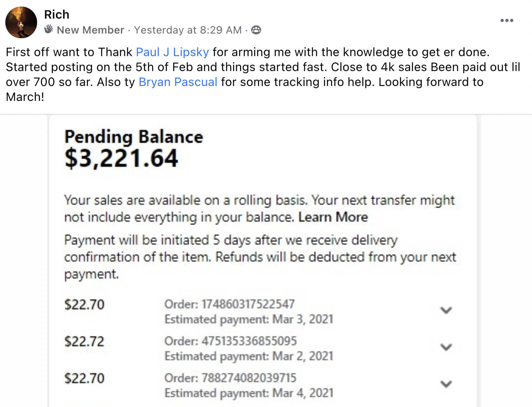Click the New Member badge label

tap(90, 30)
